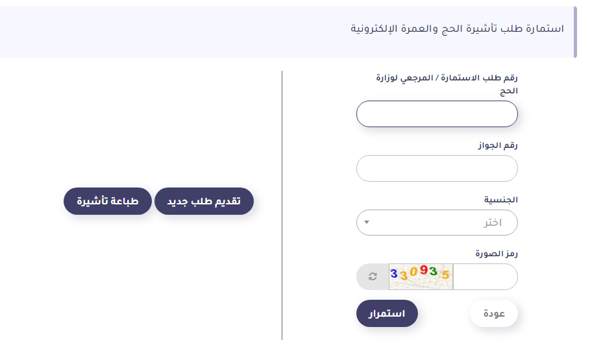
Task: Click the 'عودة' back button
Action: click(x=494, y=313)
